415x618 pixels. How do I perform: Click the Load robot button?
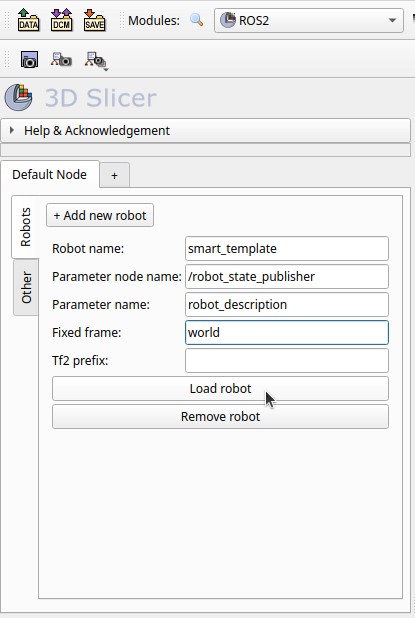click(x=220, y=389)
